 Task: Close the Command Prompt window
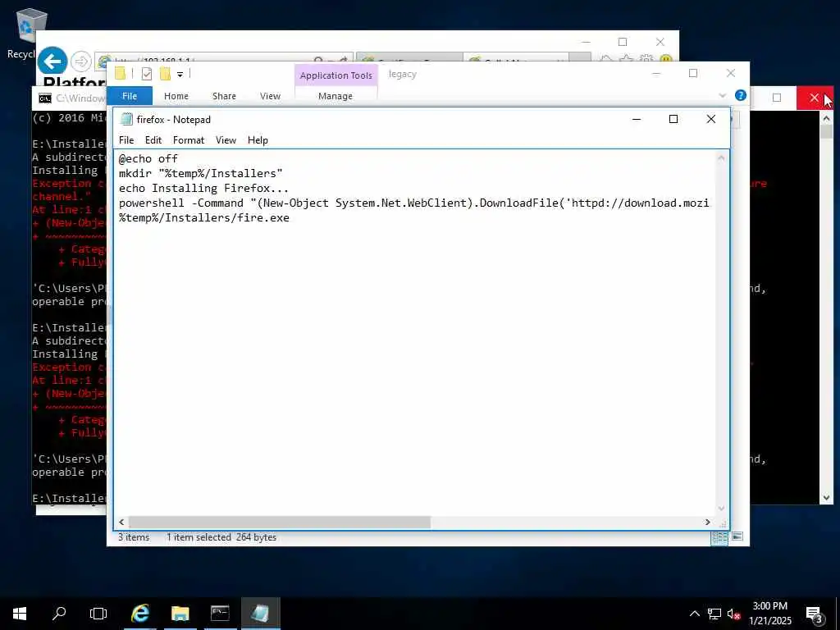(815, 98)
